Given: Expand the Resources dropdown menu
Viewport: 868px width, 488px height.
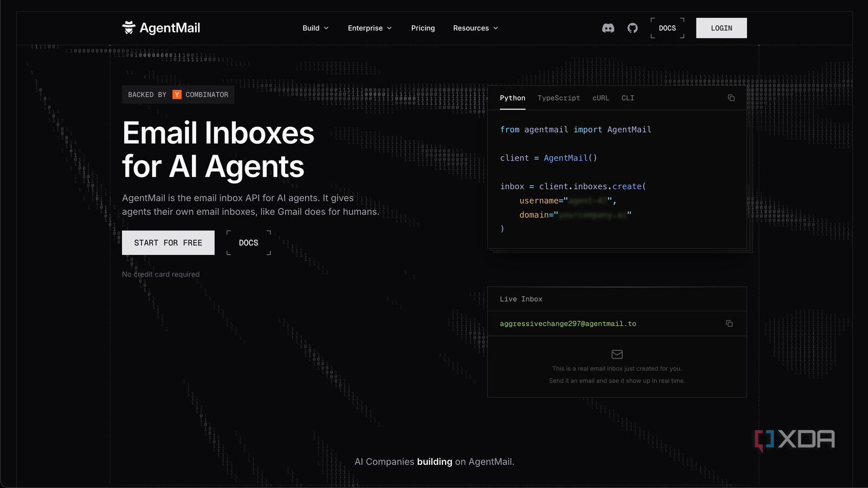Looking at the screenshot, I should tap(476, 28).
